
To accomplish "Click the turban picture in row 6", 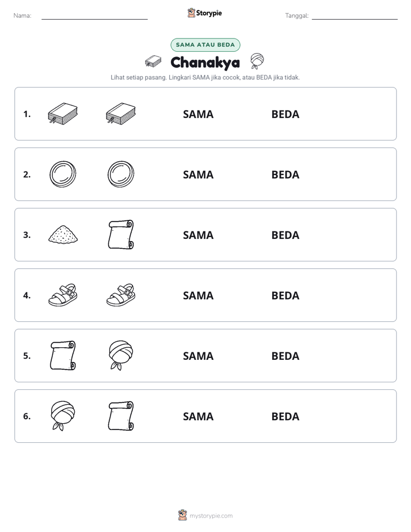I will (63, 416).
